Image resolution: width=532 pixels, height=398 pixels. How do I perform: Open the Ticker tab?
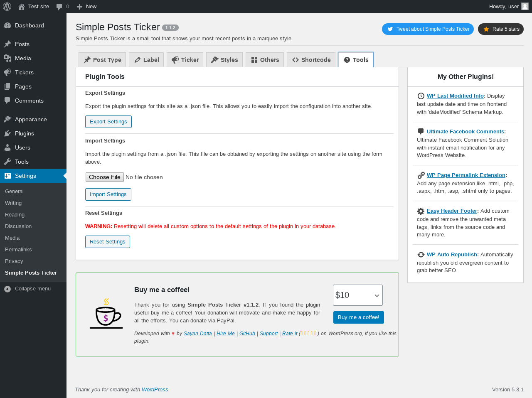[185, 60]
